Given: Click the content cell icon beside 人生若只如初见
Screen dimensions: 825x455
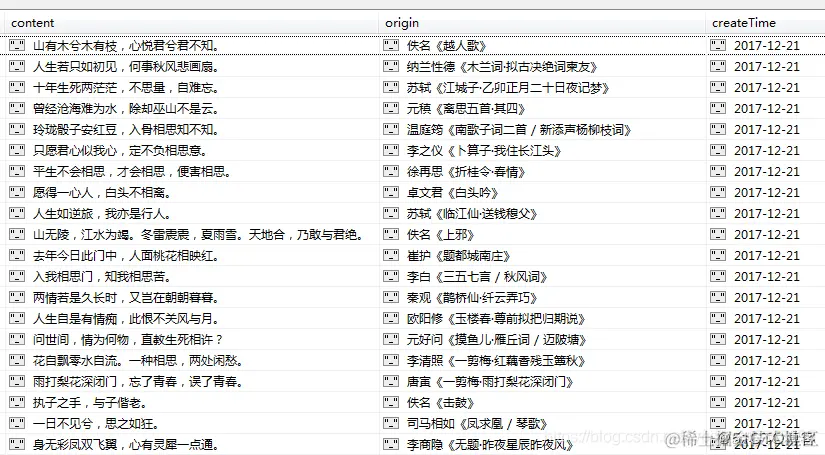Looking at the screenshot, I should coord(17,66).
